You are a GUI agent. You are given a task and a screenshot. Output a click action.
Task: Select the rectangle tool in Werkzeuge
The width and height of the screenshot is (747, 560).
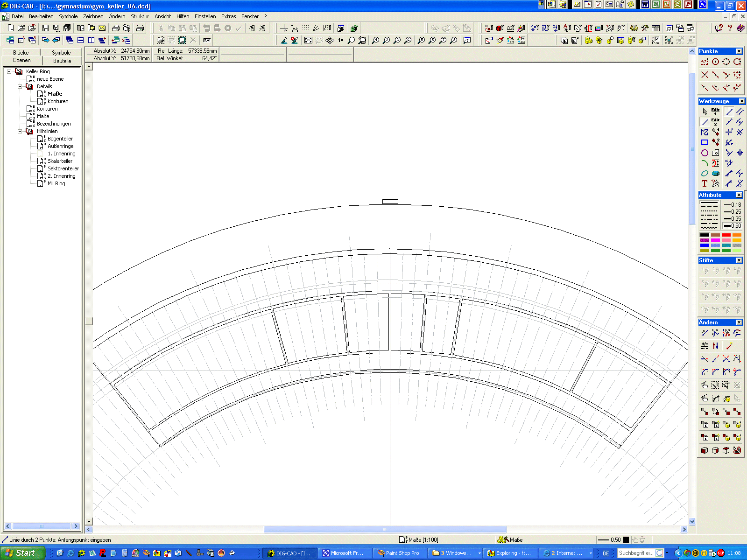[705, 142]
